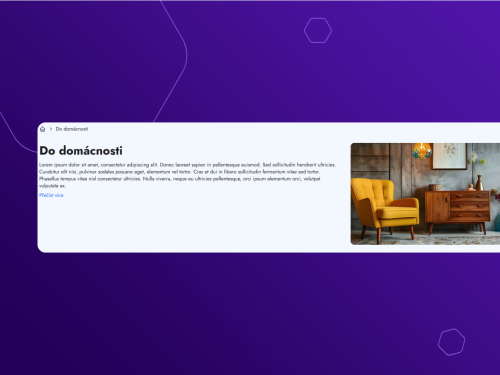The height and width of the screenshot is (375, 500).
Task: Follow the 'Přečíst více' link
Action: 51,195
